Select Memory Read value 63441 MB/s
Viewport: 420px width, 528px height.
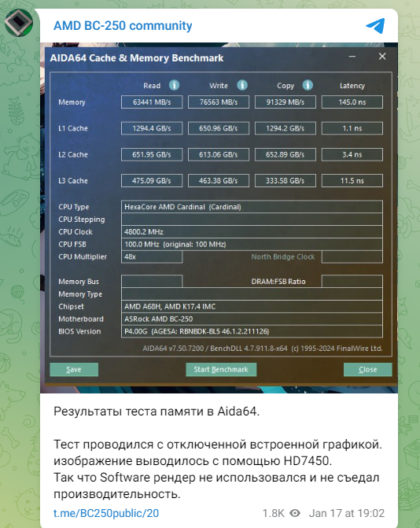pyautogui.click(x=152, y=102)
